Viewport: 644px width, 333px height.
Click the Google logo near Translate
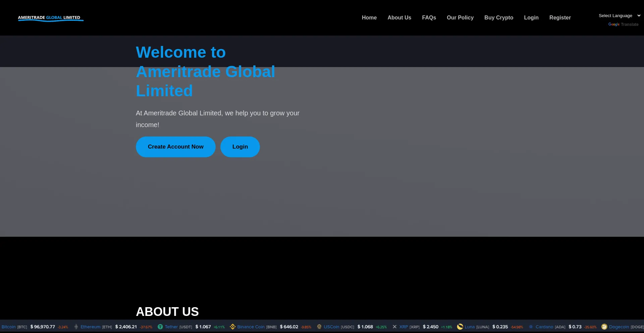pos(613,24)
